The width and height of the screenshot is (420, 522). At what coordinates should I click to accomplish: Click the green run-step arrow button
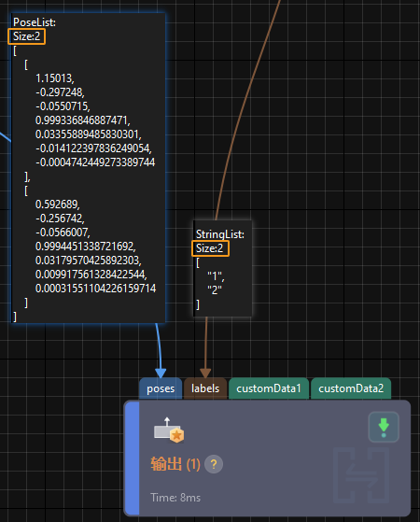pos(384,427)
